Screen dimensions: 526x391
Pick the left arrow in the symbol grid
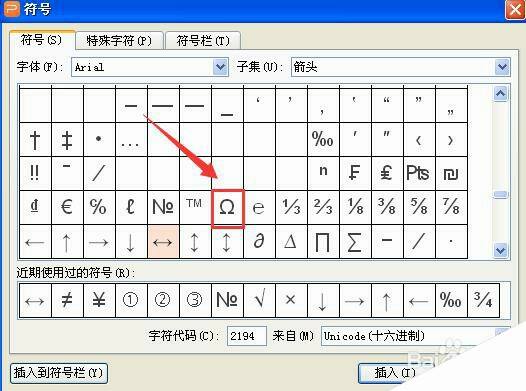tap(35, 242)
